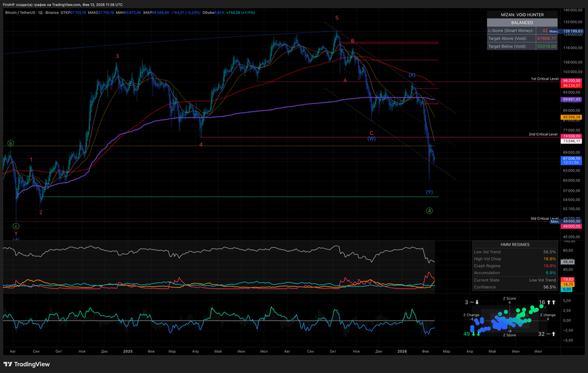The width and height of the screenshot is (588, 373).
Task: Click the Target Above (Void) value 87806.77
Action: (x=547, y=38)
